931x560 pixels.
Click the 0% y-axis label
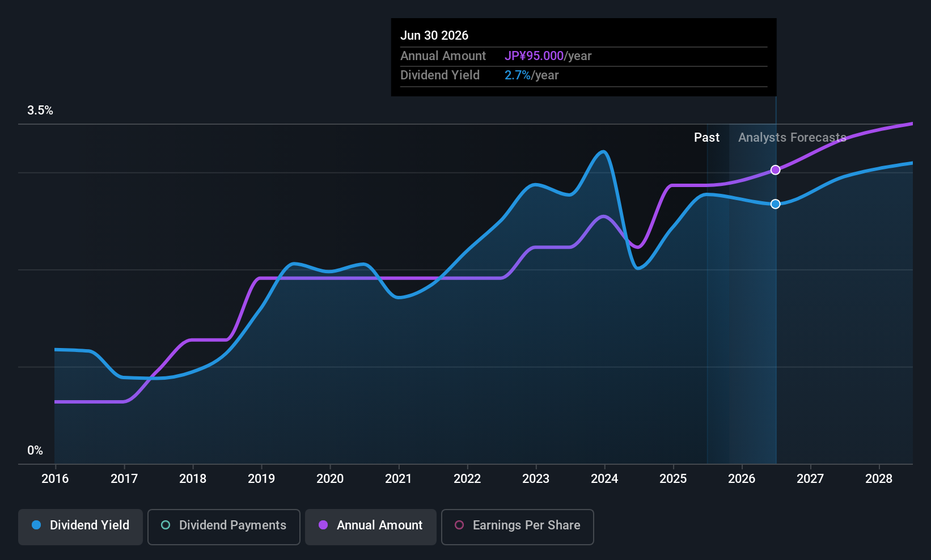tap(35, 451)
